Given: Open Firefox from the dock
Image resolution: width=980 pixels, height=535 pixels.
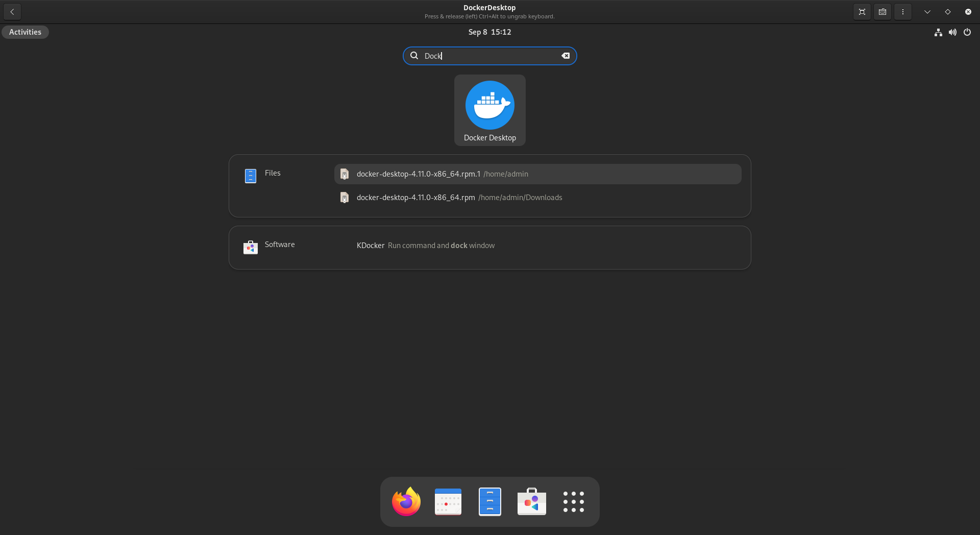Looking at the screenshot, I should click(406, 502).
